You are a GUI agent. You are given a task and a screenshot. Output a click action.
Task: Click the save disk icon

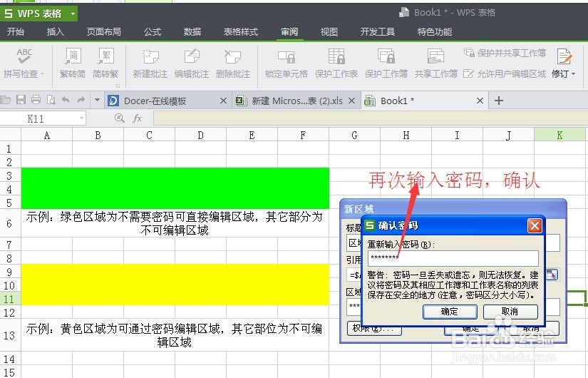(21, 101)
